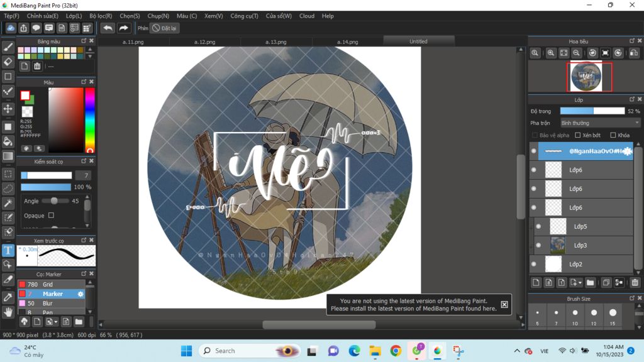Adjust the Độ trong opacity slider
Image resolution: width=644 pixels, height=362 pixels.
tap(592, 111)
